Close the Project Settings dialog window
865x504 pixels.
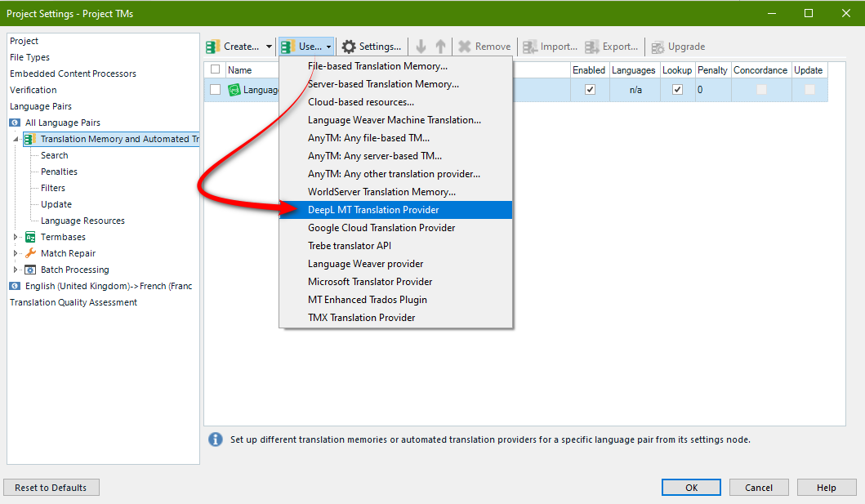[x=845, y=13]
